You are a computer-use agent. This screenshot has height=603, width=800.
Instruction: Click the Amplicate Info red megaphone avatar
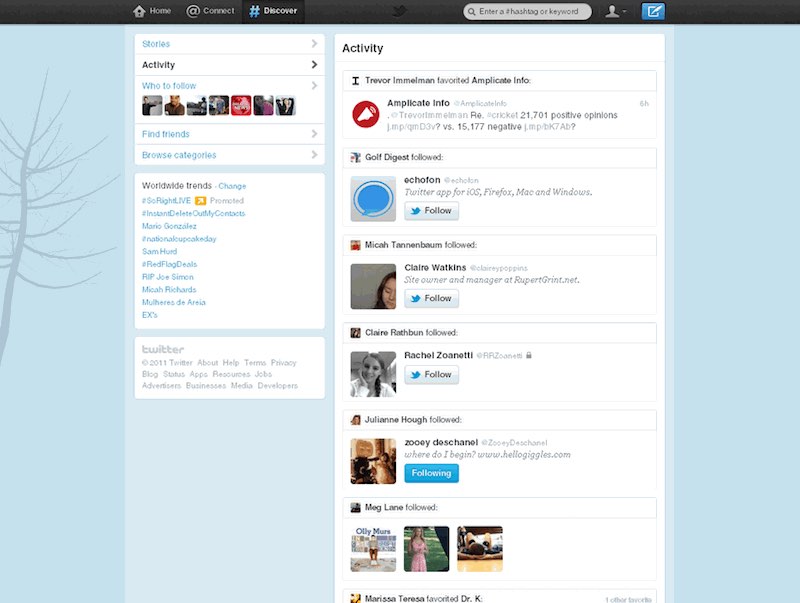pos(366,114)
